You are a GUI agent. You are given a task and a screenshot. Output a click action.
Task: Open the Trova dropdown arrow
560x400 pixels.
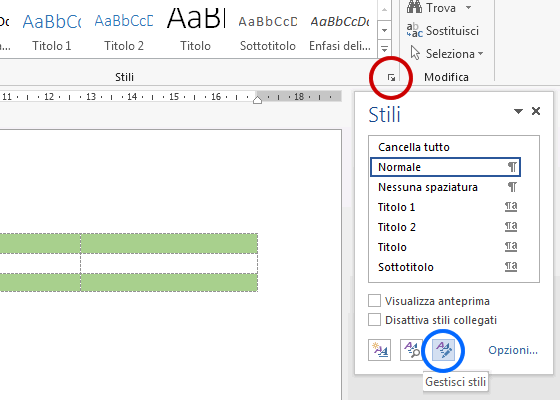[468, 7]
